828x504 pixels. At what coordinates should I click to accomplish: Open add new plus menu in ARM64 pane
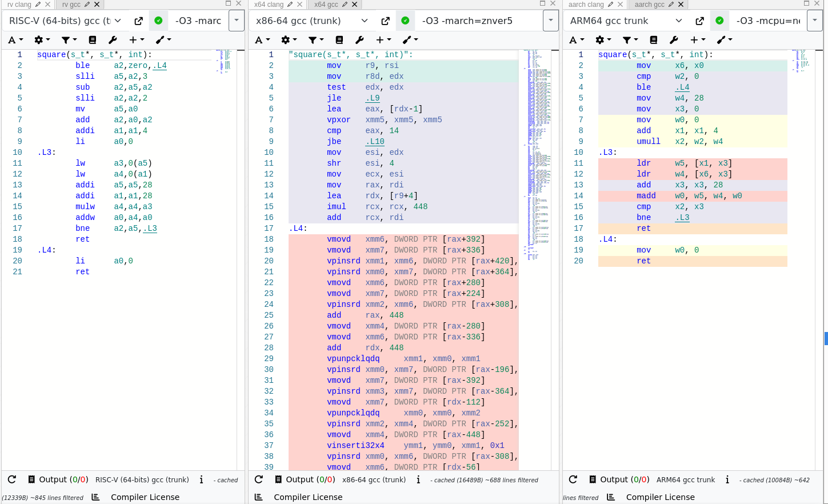coord(698,40)
